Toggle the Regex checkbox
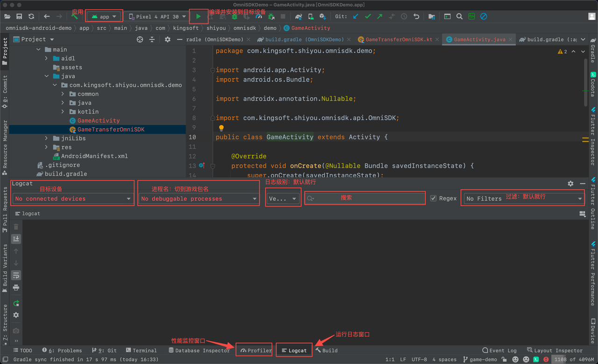 click(434, 198)
